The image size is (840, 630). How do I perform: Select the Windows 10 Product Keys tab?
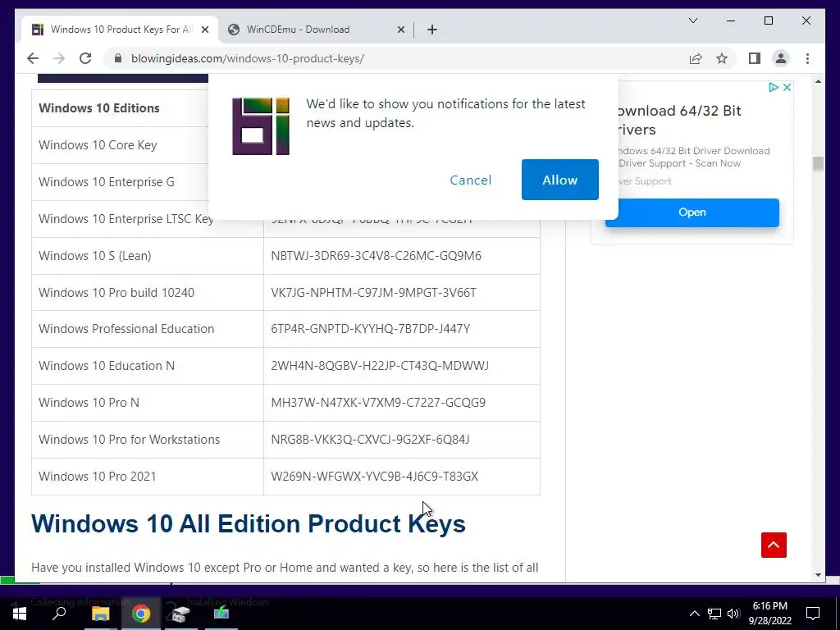pos(120,30)
